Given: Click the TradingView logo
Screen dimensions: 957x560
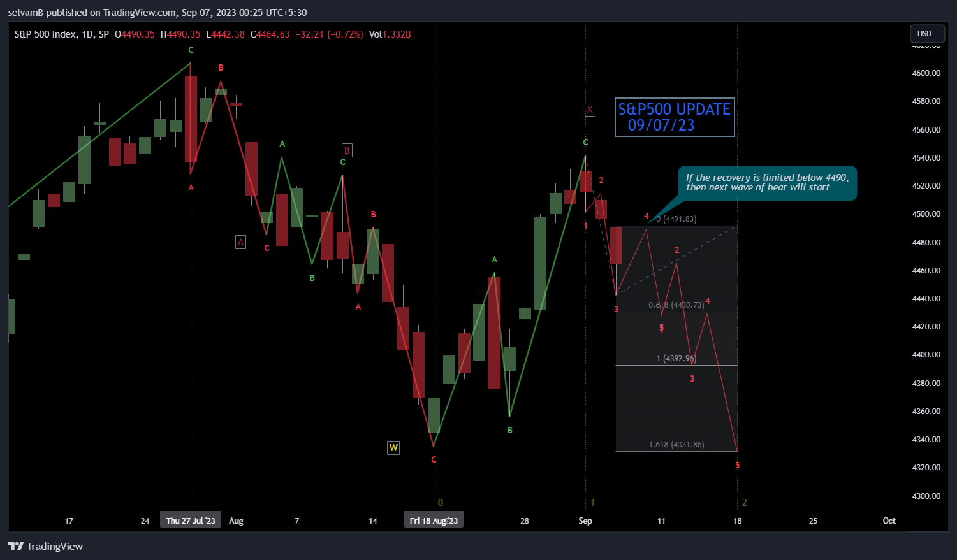Looking at the screenshot, I should [45, 546].
